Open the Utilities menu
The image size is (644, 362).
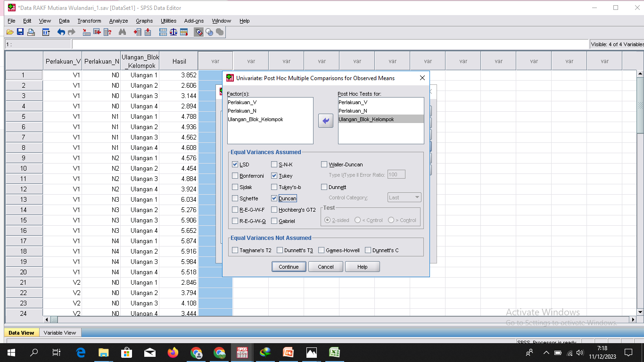click(x=168, y=21)
